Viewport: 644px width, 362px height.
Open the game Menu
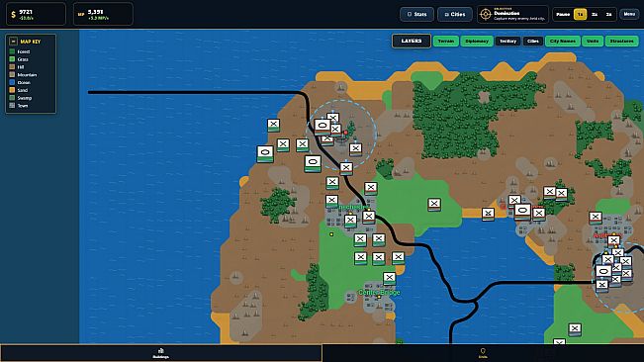[x=629, y=15]
